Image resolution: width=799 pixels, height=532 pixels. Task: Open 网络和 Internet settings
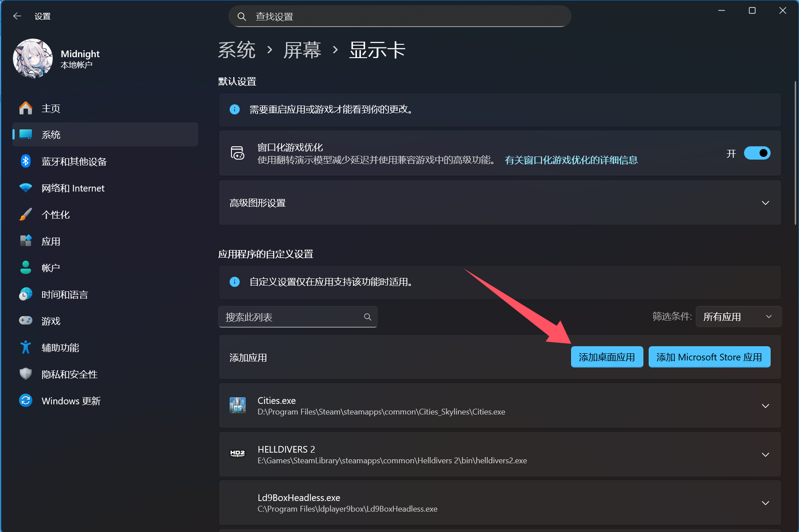(x=73, y=188)
